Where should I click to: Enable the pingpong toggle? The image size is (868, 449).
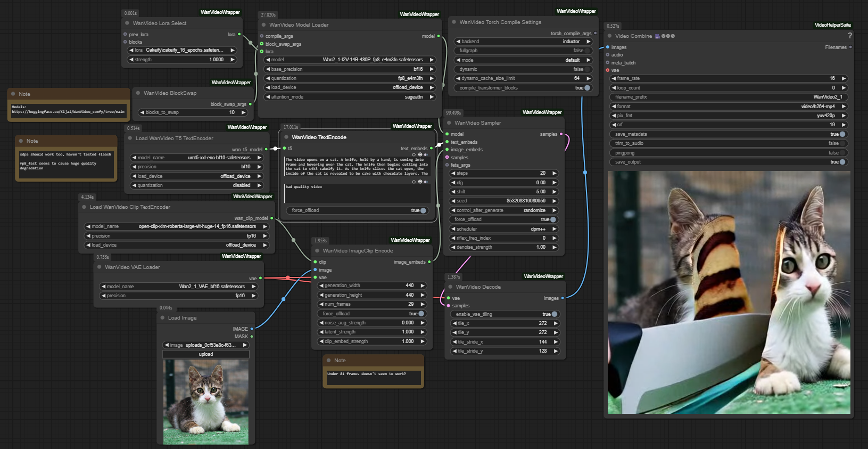point(842,153)
